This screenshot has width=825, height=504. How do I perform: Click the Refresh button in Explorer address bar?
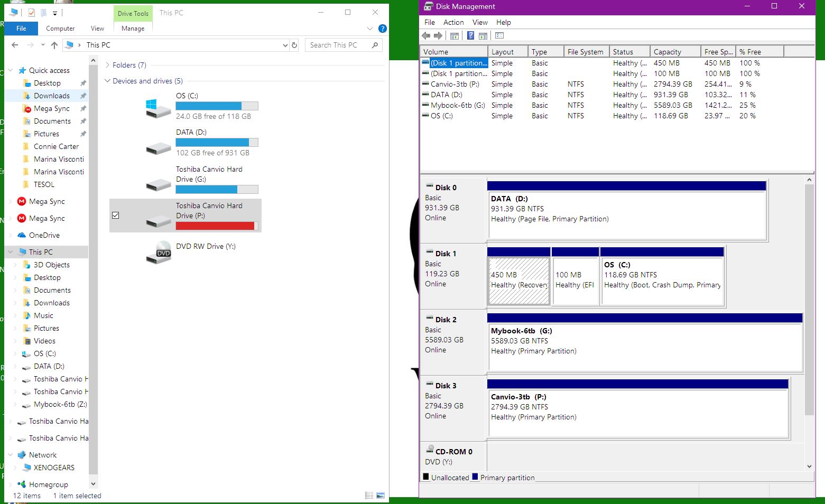pyautogui.click(x=294, y=45)
